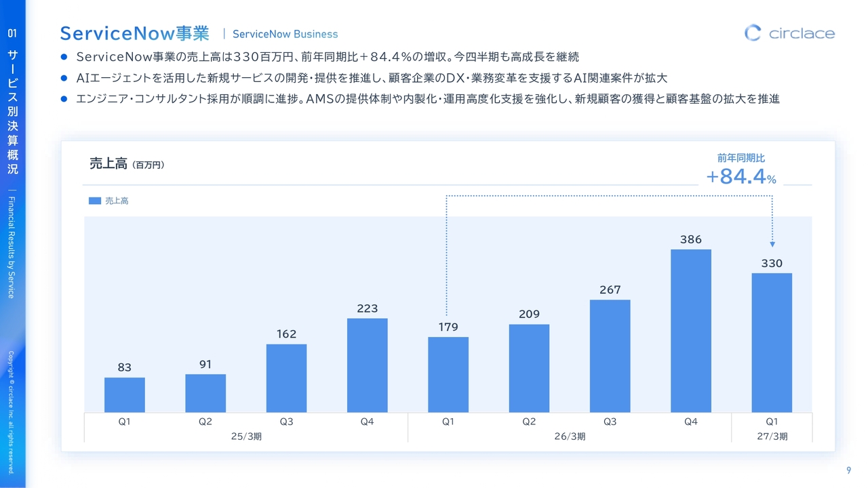Click the value label 162
This screenshot has width=868, height=488.
click(x=286, y=334)
